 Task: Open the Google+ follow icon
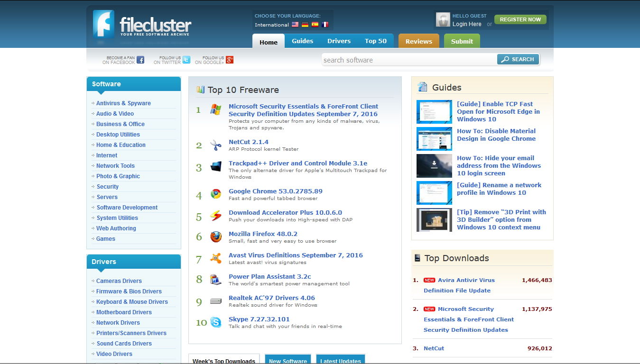[x=230, y=60]
